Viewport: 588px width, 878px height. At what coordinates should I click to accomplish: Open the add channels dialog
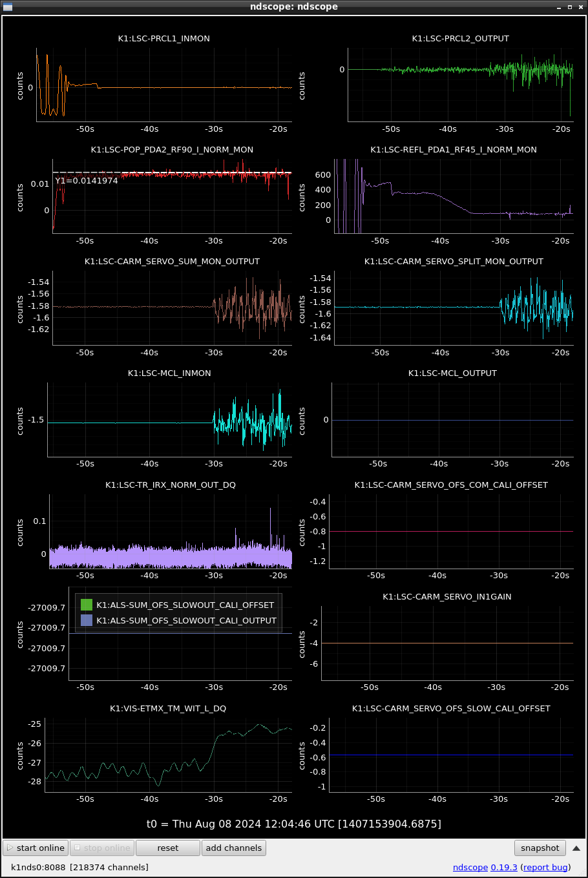[x=234, y=848]
